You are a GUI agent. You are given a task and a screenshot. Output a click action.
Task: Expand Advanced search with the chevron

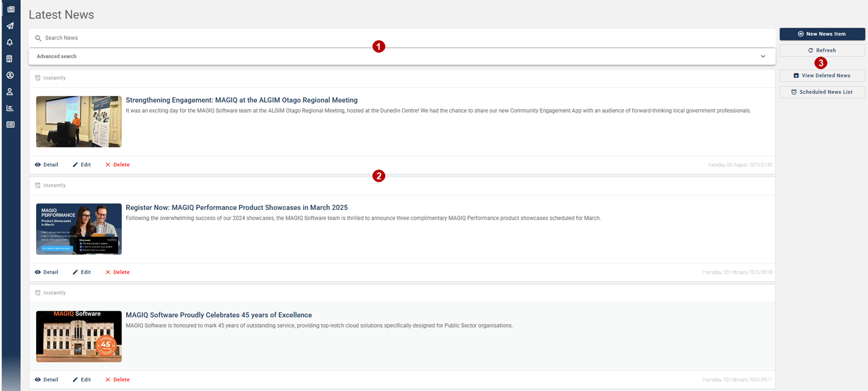[763, 56]
